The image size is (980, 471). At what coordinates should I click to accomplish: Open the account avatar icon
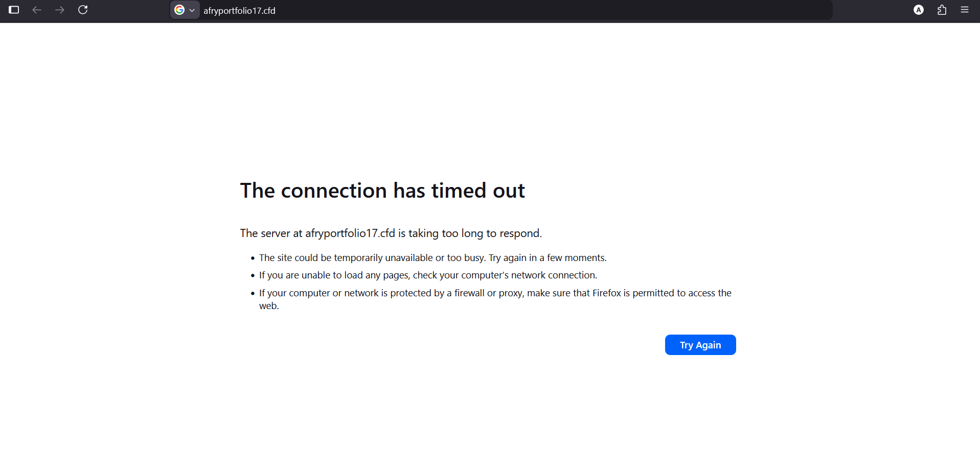click(918, 10)
